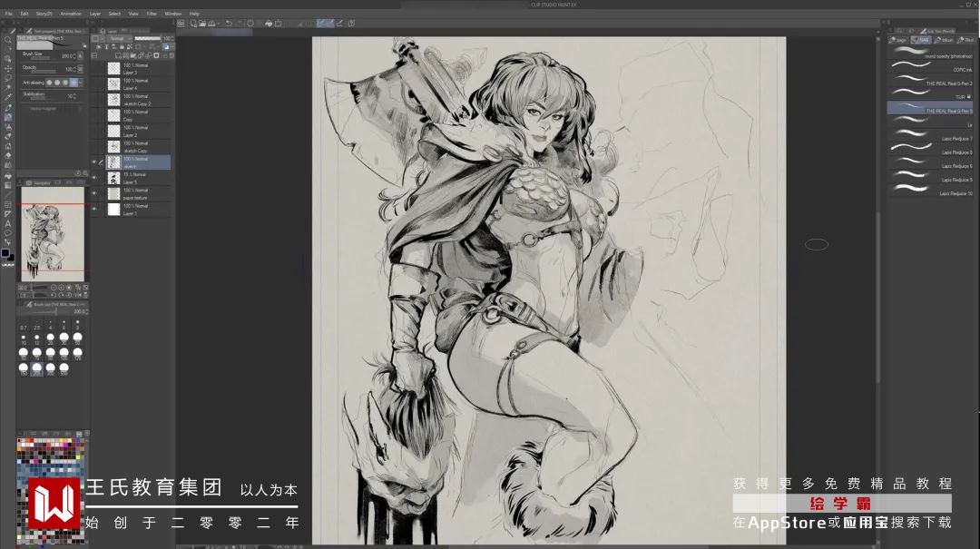Select the Zoom magnifier tool
The width and height of the screenshot is (980, 549).
pos(7,39)
